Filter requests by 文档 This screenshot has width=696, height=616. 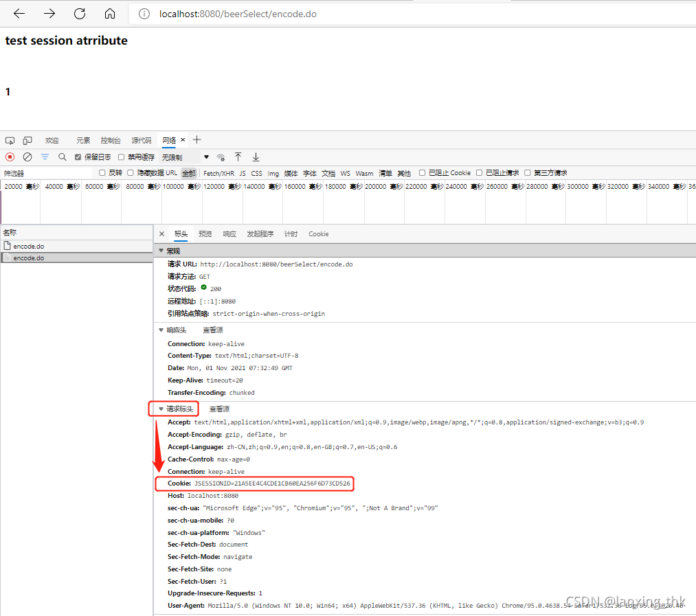click(x=328, y=173)
